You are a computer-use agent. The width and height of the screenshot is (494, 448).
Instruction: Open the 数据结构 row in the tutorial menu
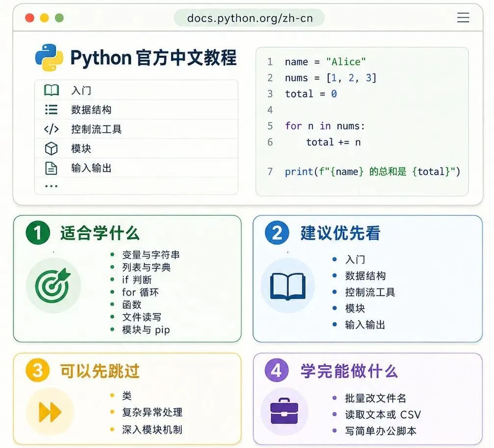tap(136, 110)
